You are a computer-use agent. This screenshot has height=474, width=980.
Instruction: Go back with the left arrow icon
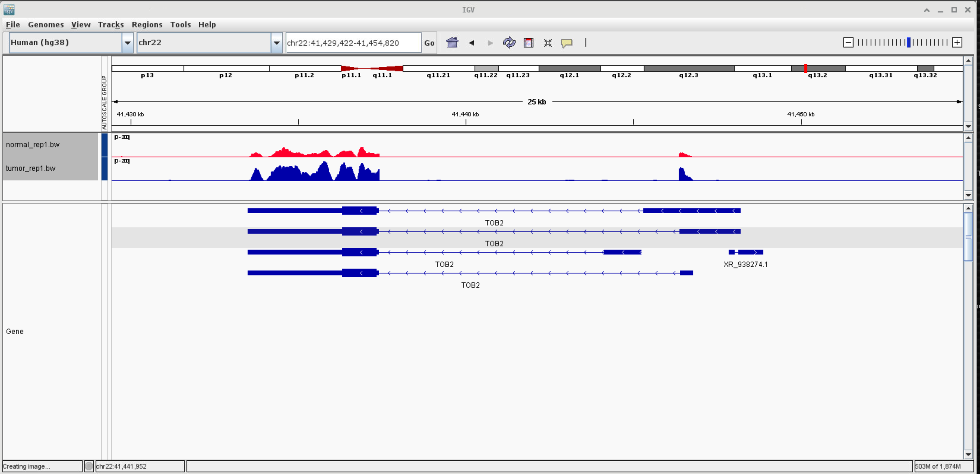(471, 43)
